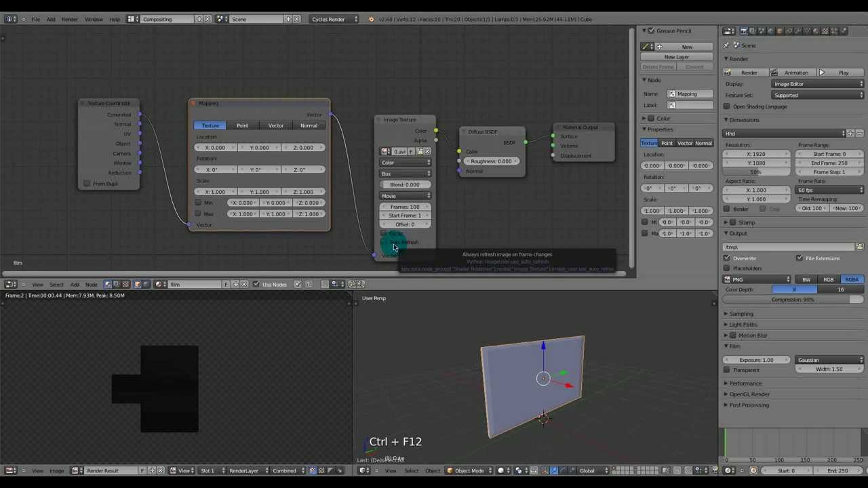This screenshot has width=868, height=488.
Task: Open the Feature Set dropdown
Action: [818, 96]
